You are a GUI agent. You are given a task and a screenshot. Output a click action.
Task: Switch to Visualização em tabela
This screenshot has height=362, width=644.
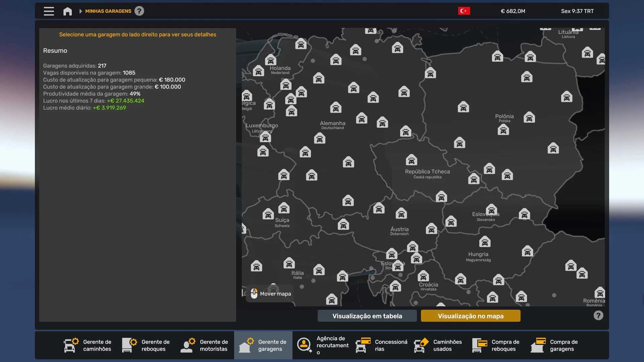point(367,316)
